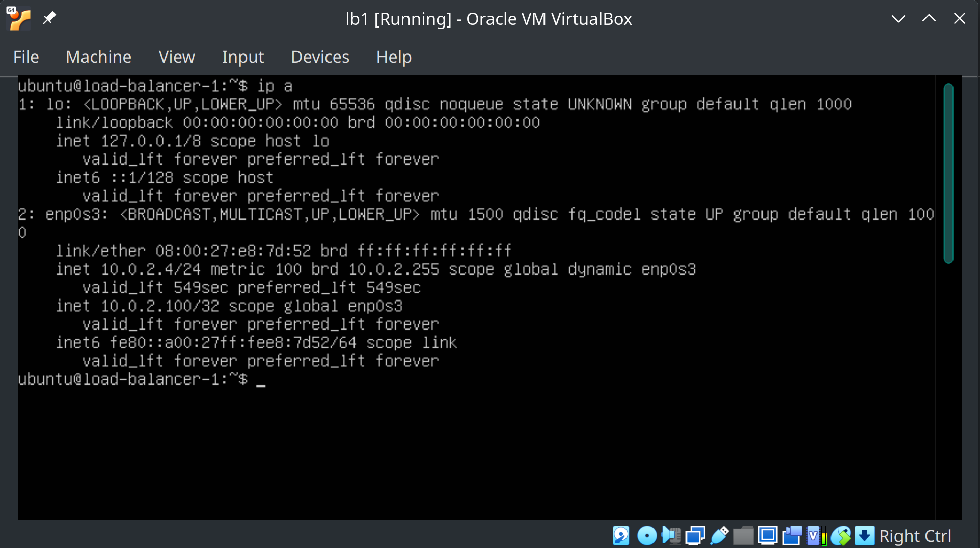Open the View menu

(177, 57)
